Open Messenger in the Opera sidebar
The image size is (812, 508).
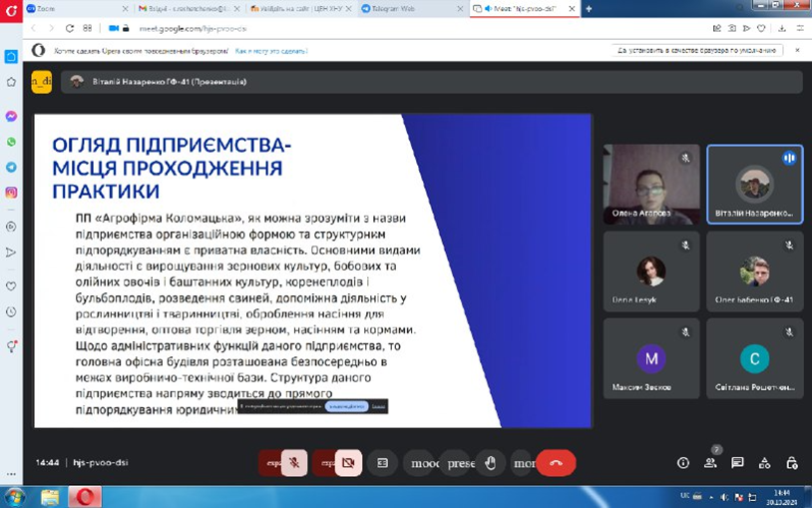[x=11, y=117]
